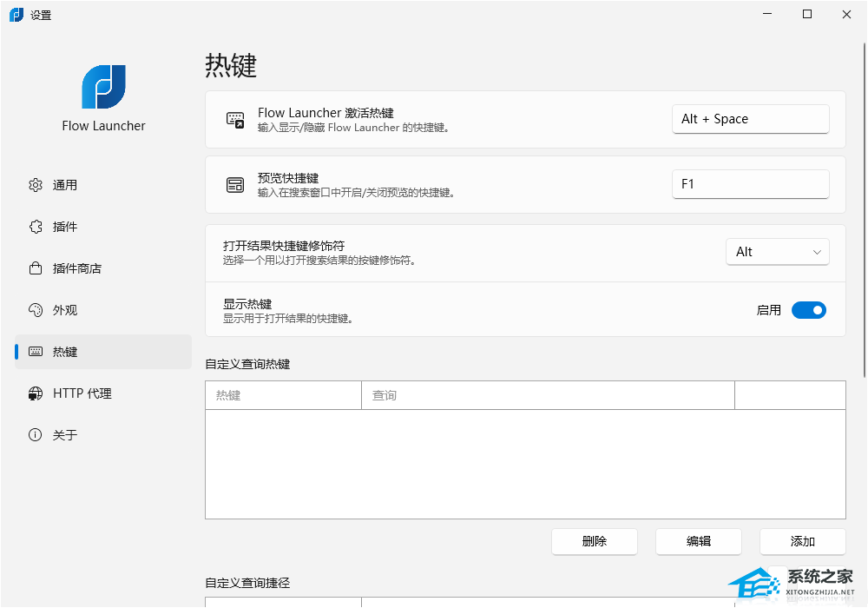The image size is (868, 608).
Task: Click the title bar Flow Launcher icon
Action: (16, 15)
